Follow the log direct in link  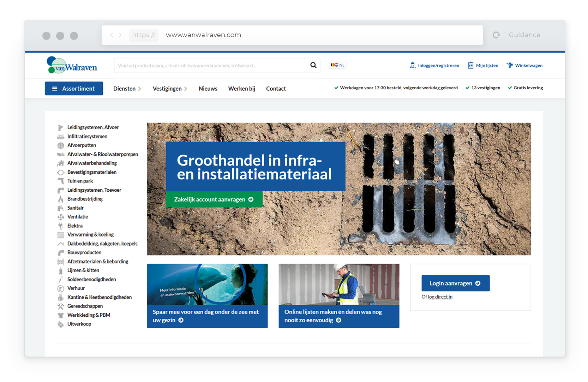click(440, 297)
